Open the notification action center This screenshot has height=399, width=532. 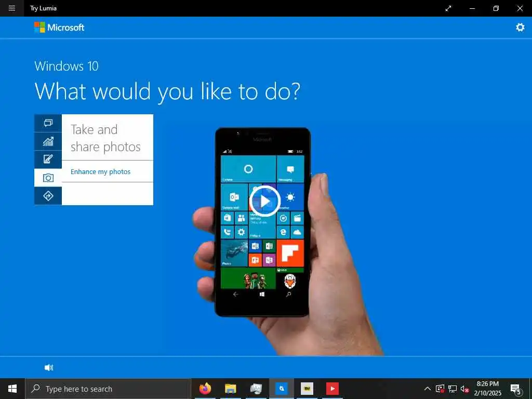(516, 389)
